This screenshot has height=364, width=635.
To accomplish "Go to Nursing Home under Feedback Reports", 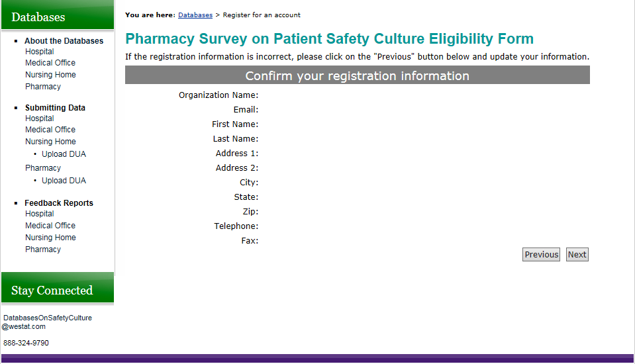I will pyautogui.click(x=50, y=238).
